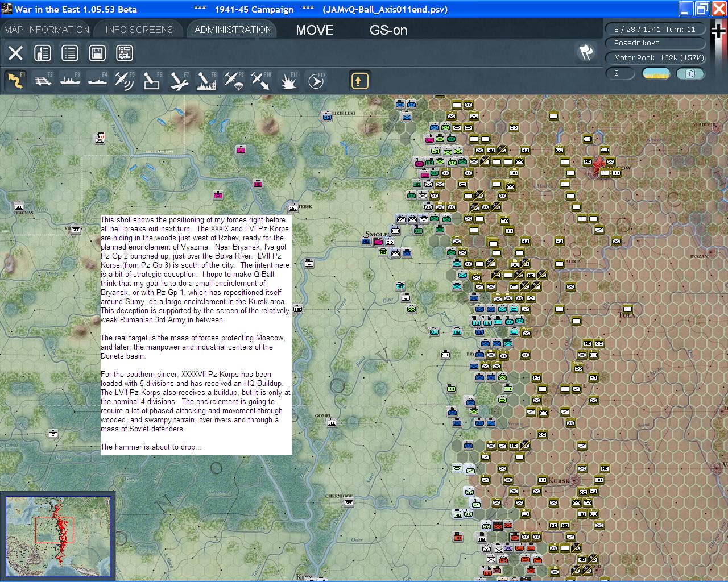The height and width of the screenshot is (582, 728).
Task: Click the Tula city label on map
Action: click(x=626, y=314)
